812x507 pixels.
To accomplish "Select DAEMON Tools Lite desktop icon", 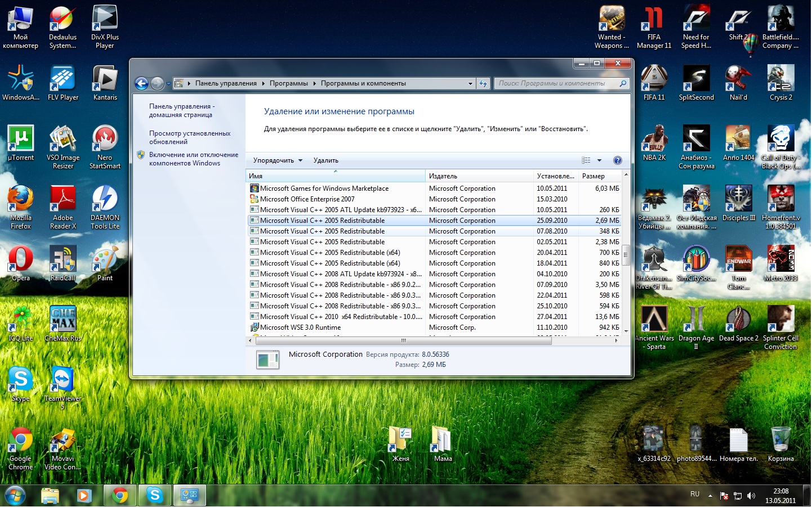I will 105,208.
